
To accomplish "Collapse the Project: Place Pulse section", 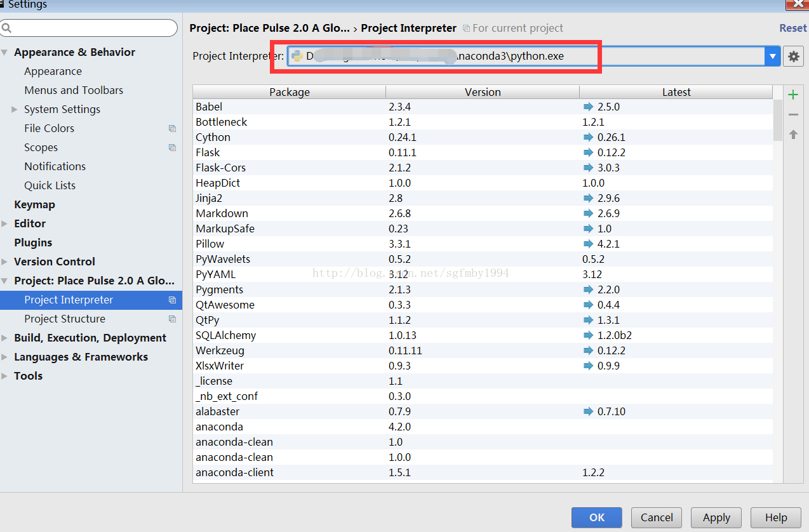I will [x=5, y=281].
